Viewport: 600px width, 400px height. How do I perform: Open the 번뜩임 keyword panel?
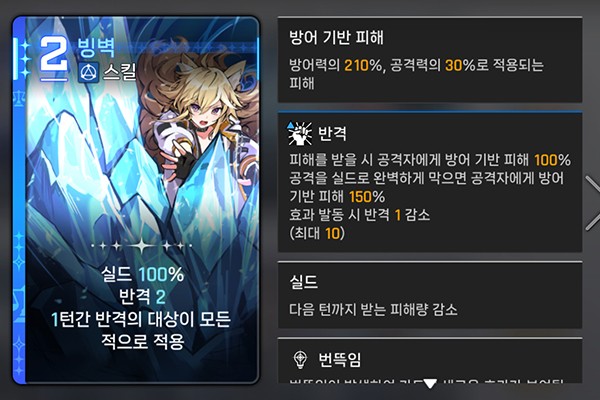point(430,360)
